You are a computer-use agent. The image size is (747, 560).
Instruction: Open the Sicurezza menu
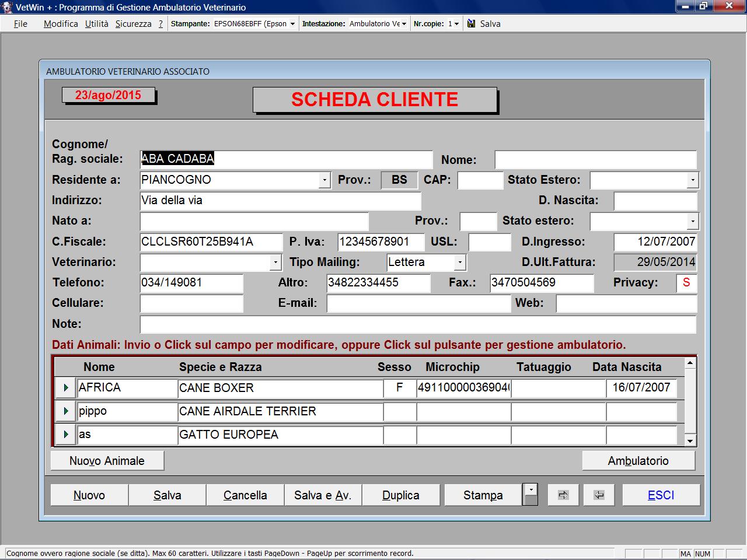pos(133,24)
